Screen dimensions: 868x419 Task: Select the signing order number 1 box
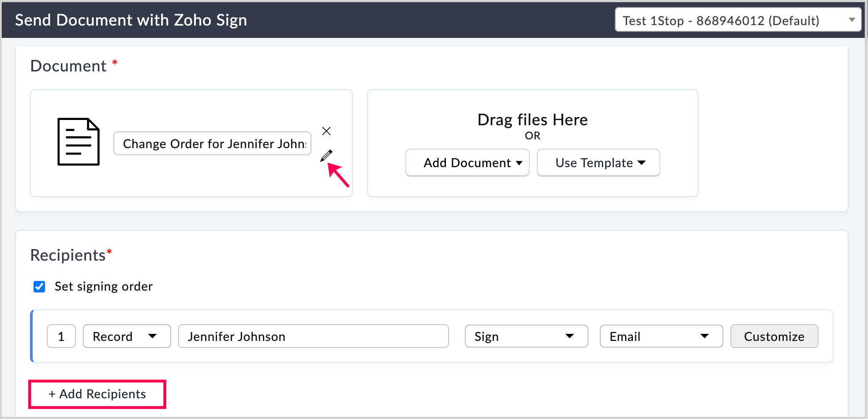click(x=61, y=337)
